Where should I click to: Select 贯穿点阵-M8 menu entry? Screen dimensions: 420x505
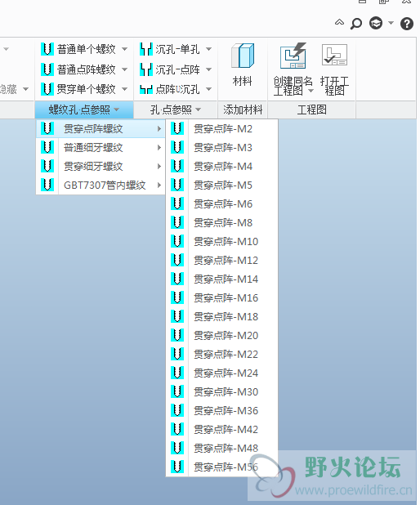pyautogui.click(x=222, y=222)
